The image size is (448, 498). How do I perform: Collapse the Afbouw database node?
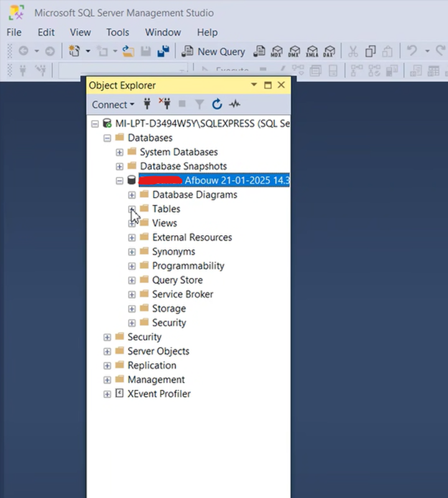click(x=119, y=181)
